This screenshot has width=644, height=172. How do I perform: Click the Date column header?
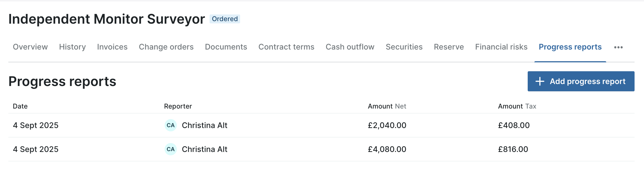pyautogui.click(x=20, y=106)
